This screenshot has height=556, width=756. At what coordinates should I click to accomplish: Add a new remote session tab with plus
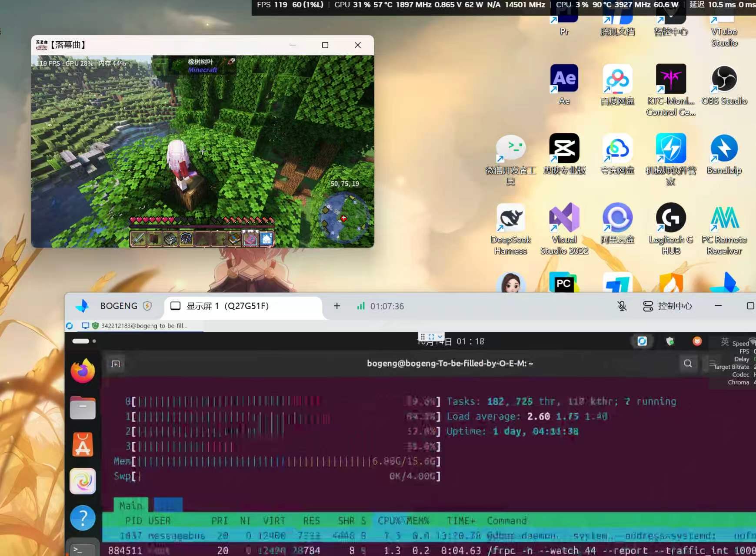click(337, 306)
